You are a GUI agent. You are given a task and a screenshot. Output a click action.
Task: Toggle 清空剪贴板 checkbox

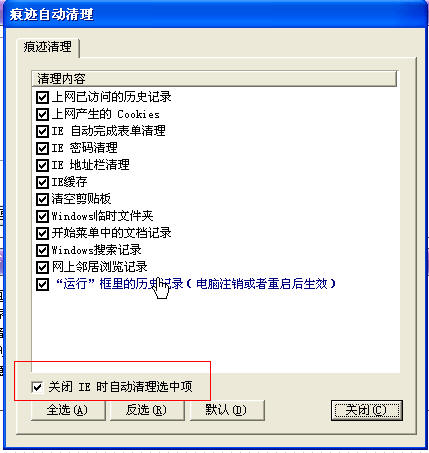[x=42, y=199]
